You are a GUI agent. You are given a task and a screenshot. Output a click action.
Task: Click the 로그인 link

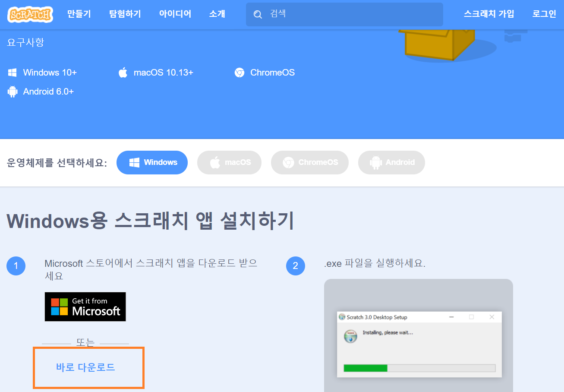coord(544,14)
